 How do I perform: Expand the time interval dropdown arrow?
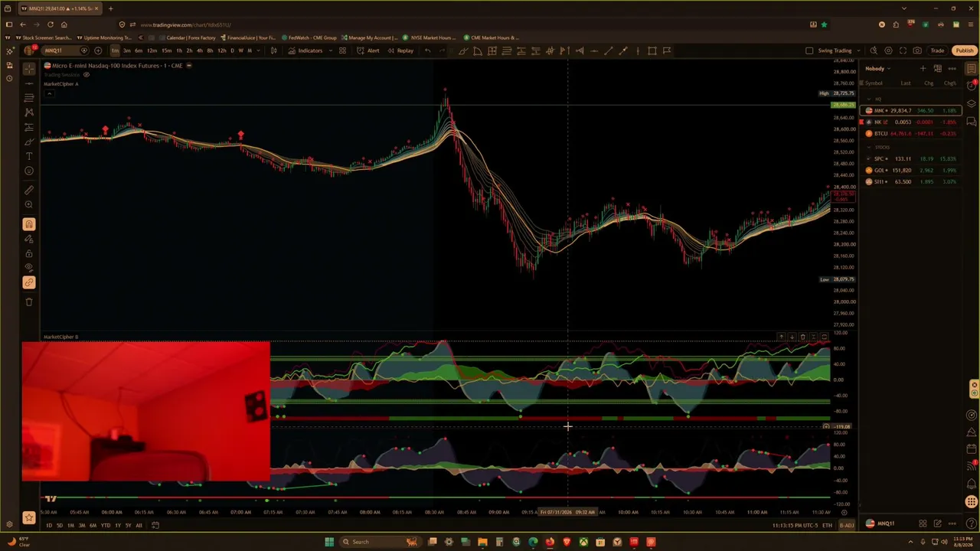point(260,51)
